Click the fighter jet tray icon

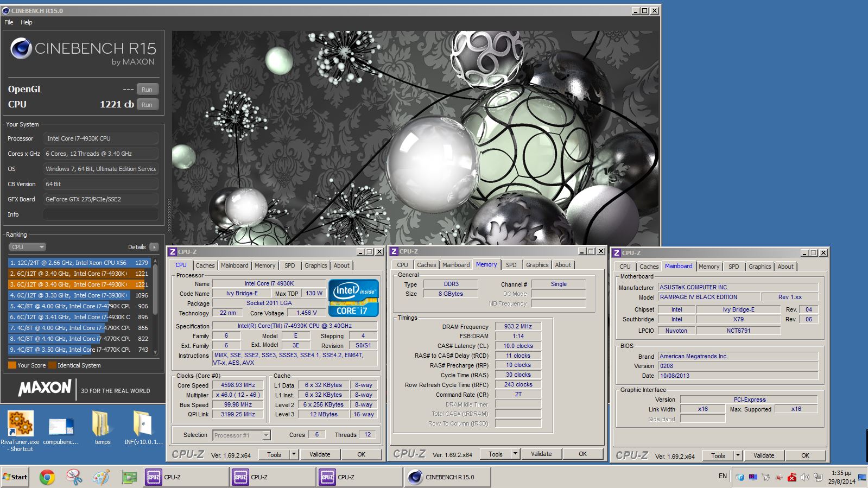[766, 477]
